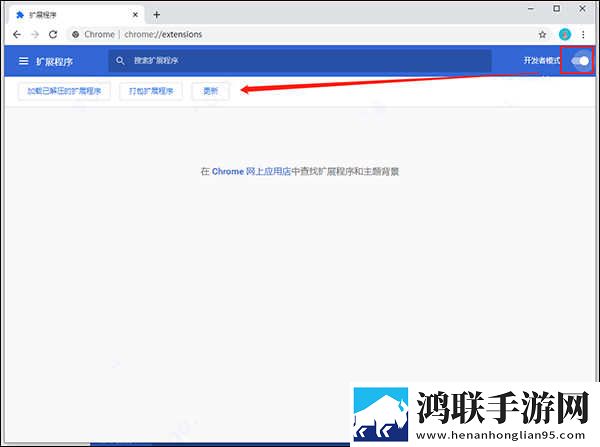600x447 pixels.
Task: Toggle the 开发者模式 switch
Action: click(x=580, y=61)
